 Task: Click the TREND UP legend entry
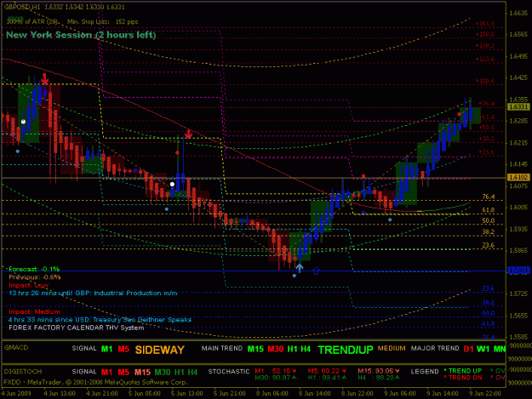pos(463,371)
